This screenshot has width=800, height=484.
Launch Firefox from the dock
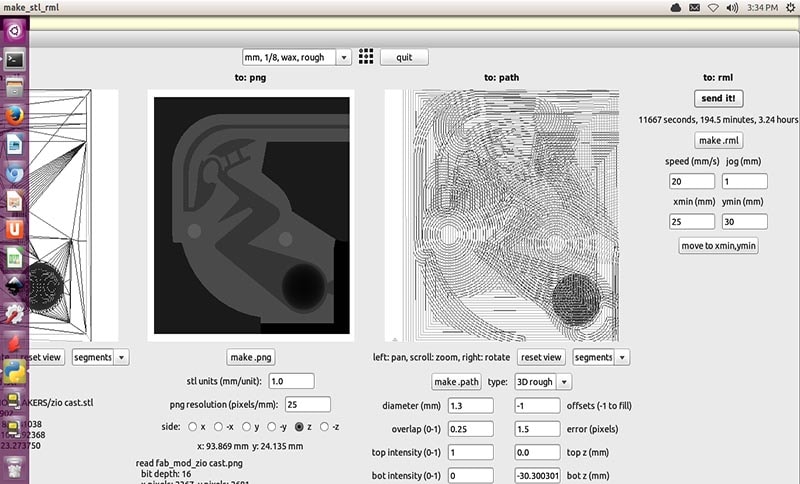[14, 116]
